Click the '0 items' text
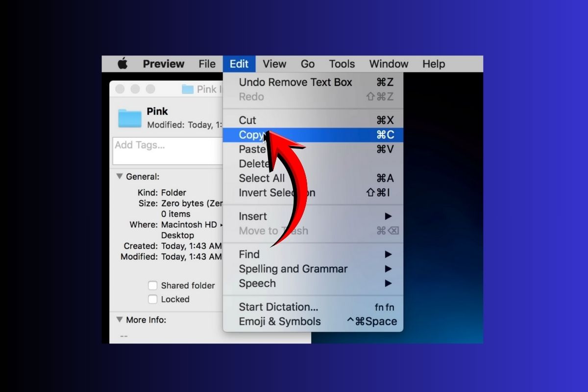Screen dimensions: 588x392 [176, 214]
